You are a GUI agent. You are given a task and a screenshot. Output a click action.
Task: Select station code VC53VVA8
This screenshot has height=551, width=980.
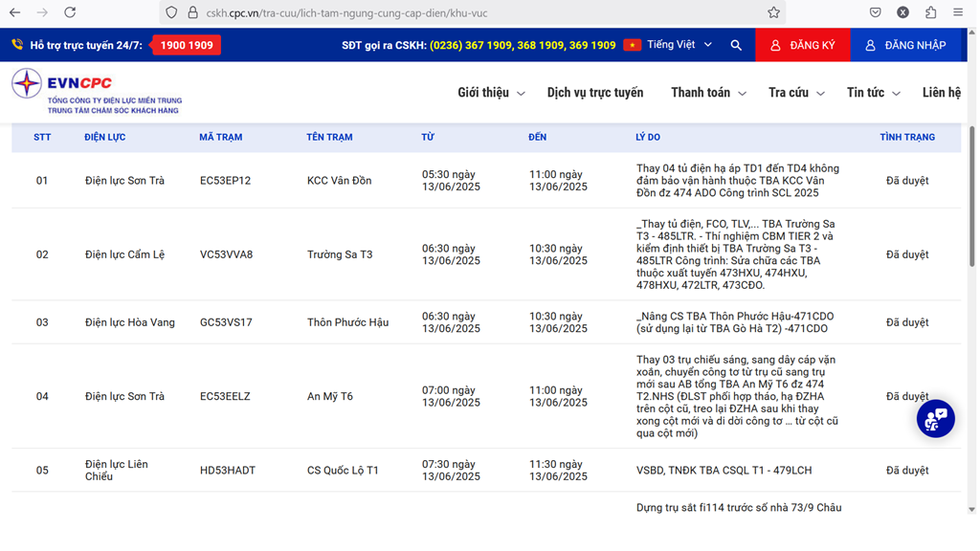pyautogui.click(x=226, y=254)
